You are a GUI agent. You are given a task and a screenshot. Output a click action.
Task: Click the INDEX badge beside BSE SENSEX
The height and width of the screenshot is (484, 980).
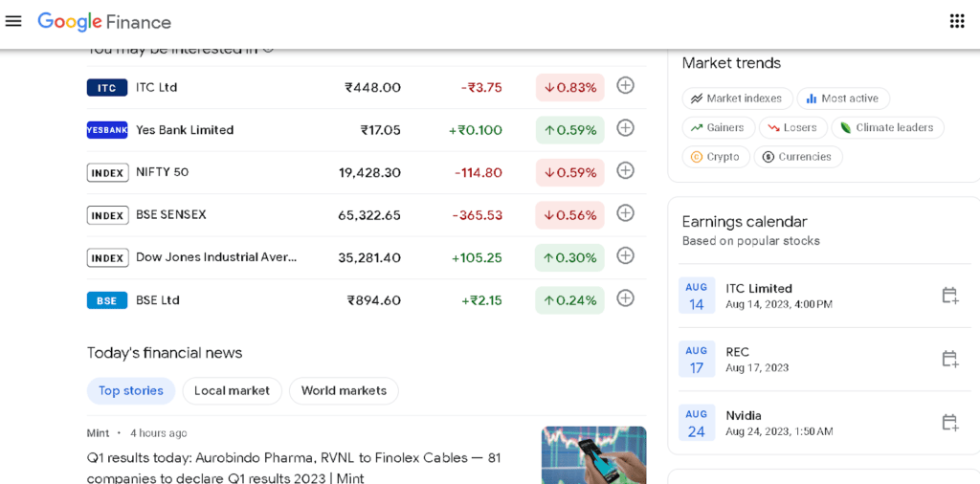107,215
